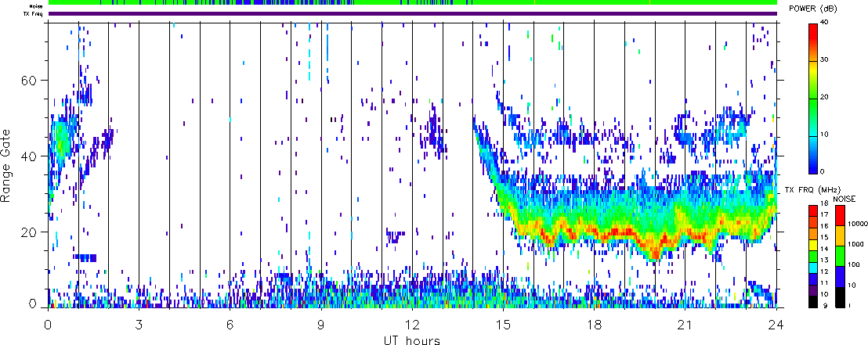Image resolution: width=868 pixels, height=345 pixels.
Task: Select the black TX FRQ swatch between 10 and 9
Action: 813,302
